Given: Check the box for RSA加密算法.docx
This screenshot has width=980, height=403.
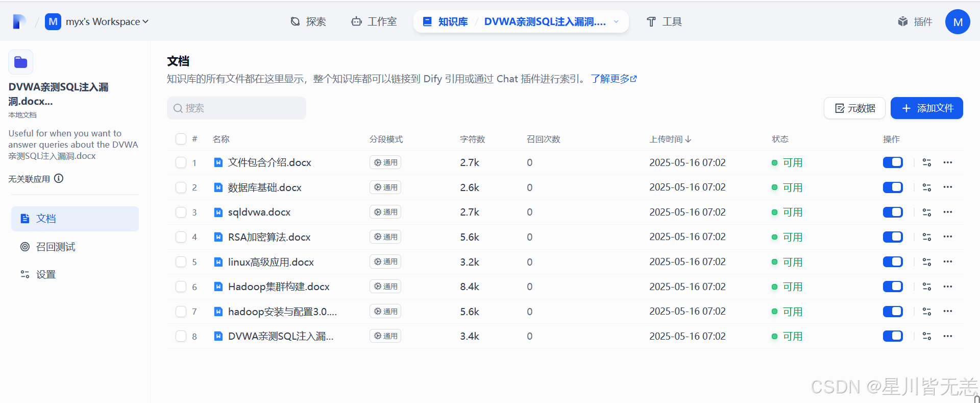Looking at the screenshot, I should point(181,237).
